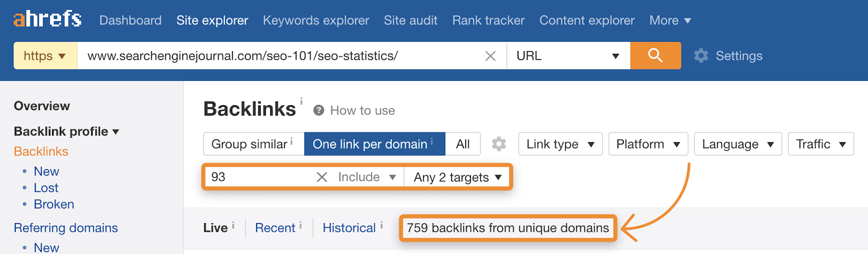Click the gear icon next to the All button

click(499, 144)
